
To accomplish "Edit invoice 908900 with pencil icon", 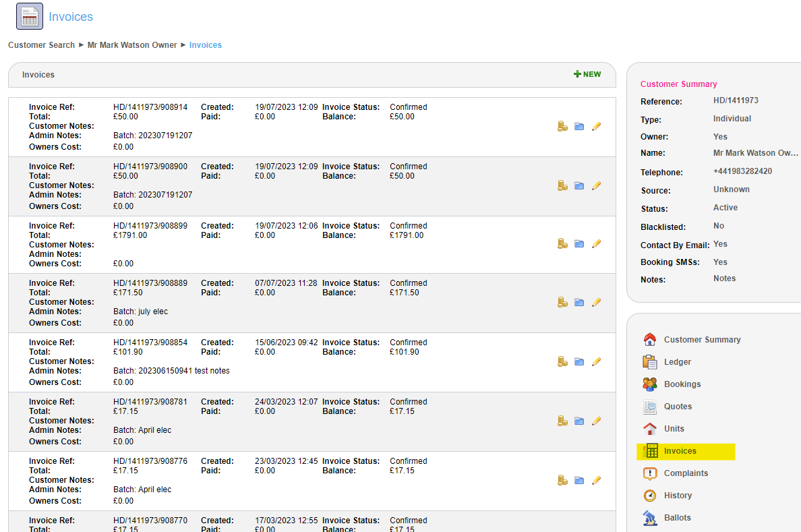I will 596,185.
